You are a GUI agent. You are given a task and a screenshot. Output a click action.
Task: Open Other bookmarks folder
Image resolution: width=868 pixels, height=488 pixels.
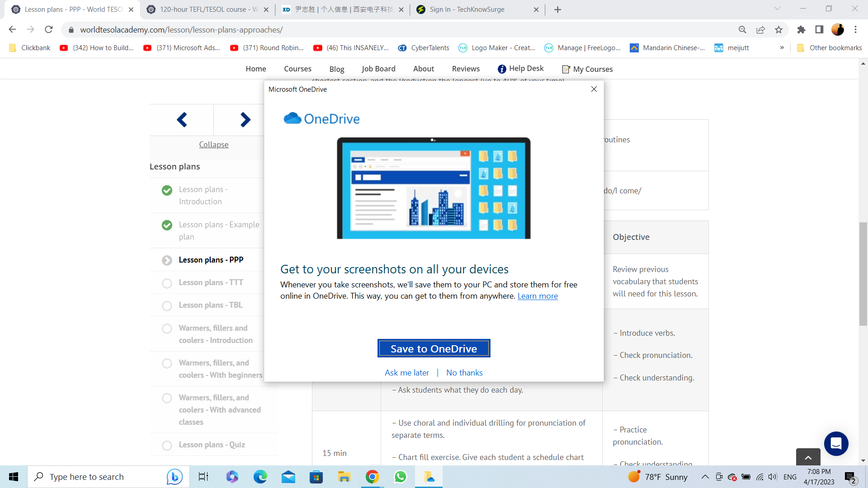click(829, 47)
